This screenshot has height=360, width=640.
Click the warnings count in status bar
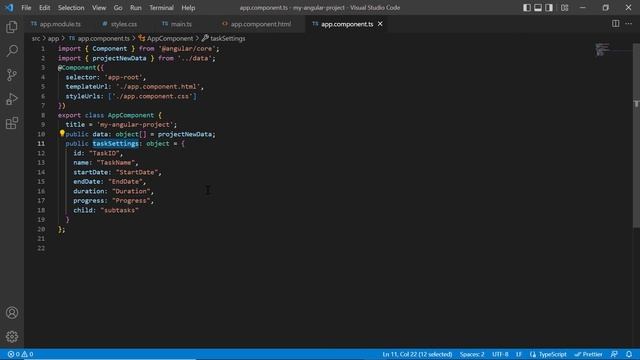click(27, 354)
